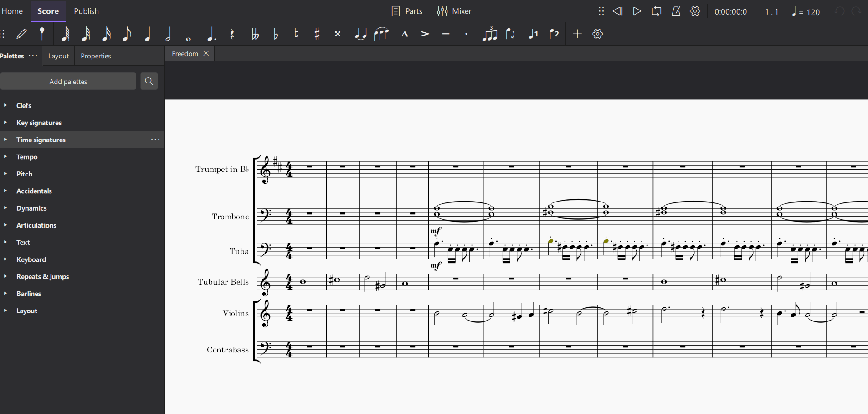Add marcato articulation
Viewport: 868px width, 414px height.
[405, 34]
